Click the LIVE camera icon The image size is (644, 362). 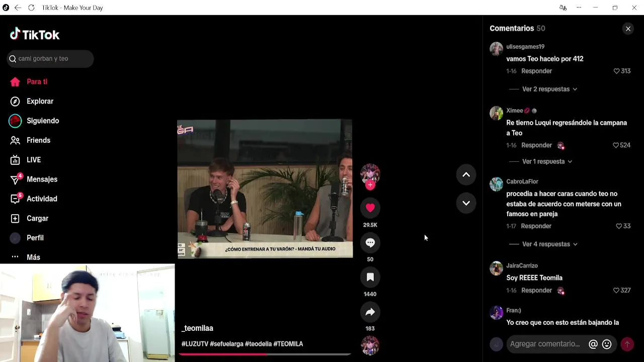(x=15, y=160)
